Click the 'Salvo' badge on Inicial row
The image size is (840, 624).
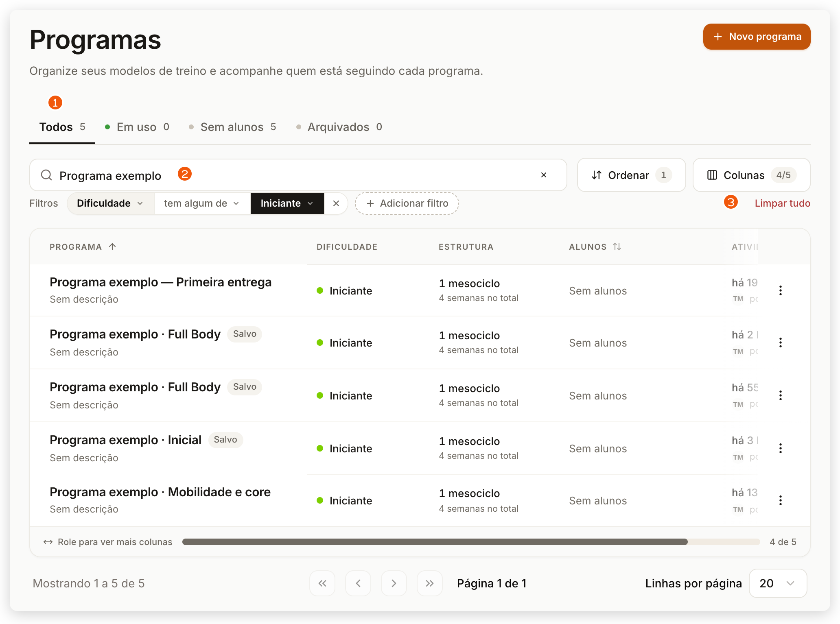[x=225, y=440]
